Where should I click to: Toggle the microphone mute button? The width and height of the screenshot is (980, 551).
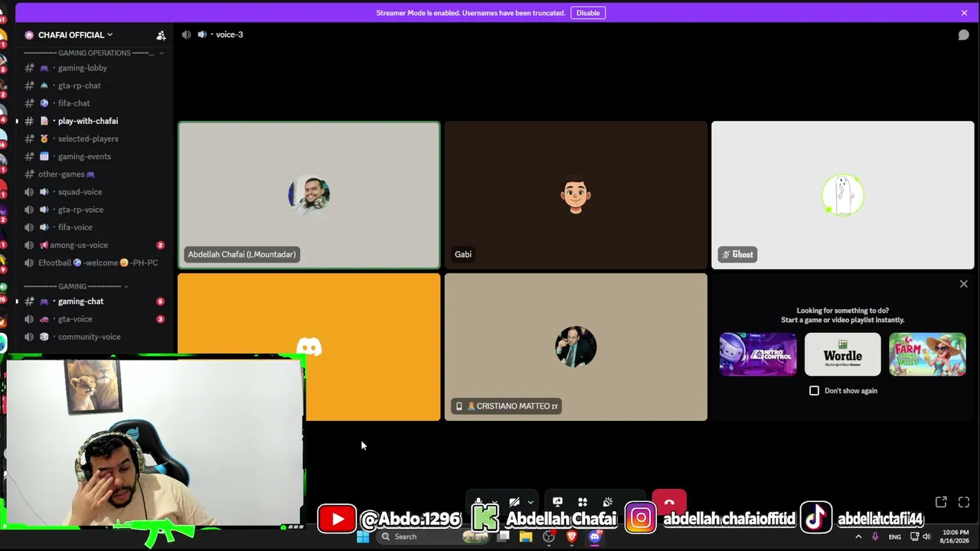[x=478, y=502]
